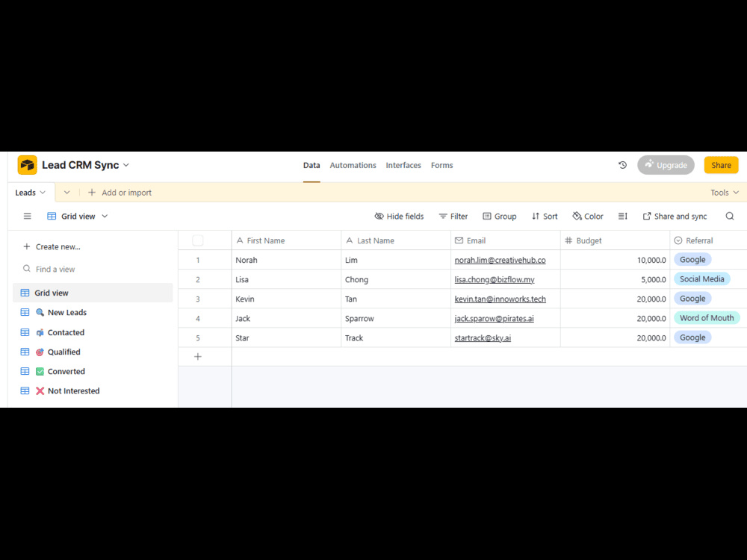Click the cell with first name Norah
Screen dimensions: 747x560
tap(286, 260)
